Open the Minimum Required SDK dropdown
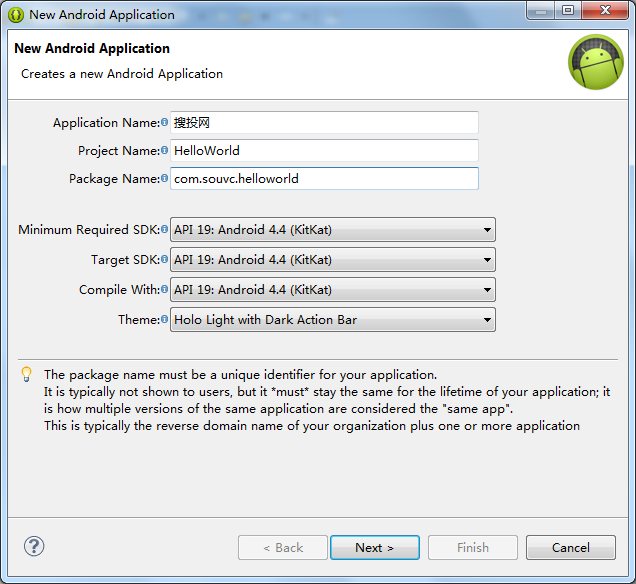This screenshot has height=584, width=636. [x=333, y=230]
